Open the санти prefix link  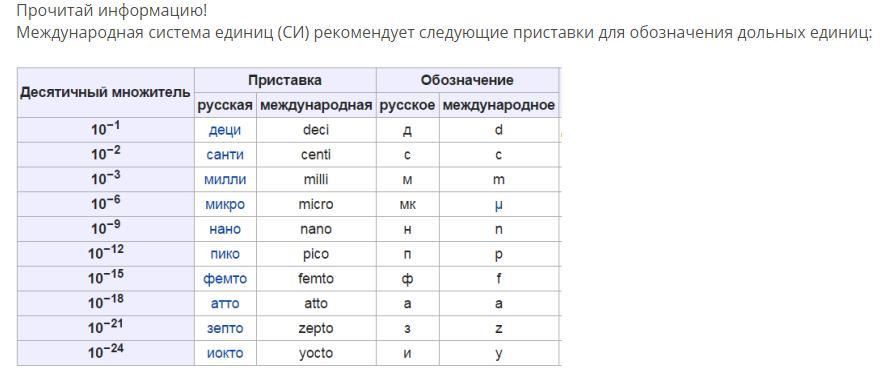point(225,155)
